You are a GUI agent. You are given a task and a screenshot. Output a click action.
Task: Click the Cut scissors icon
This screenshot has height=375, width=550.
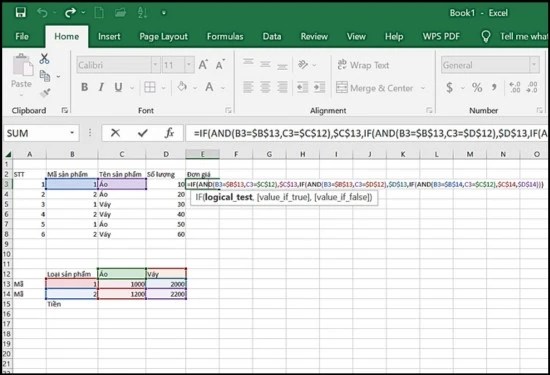point(44,59)
